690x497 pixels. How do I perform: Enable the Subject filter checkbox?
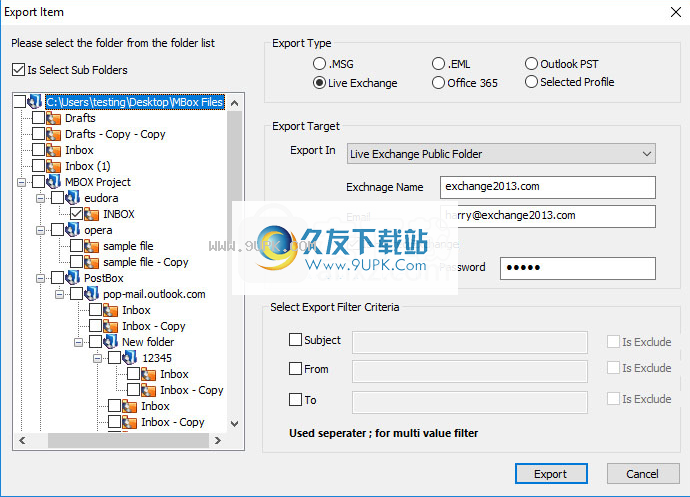(x=295, y=339)
